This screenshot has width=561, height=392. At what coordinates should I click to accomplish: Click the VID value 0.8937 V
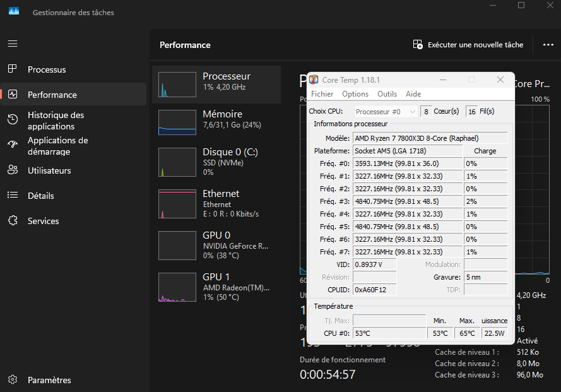[375, 264]
